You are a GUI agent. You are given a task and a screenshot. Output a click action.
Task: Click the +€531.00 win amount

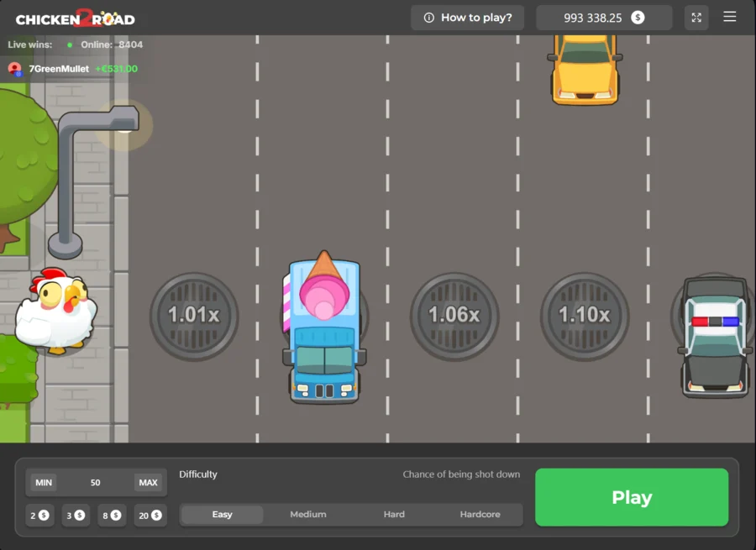tap(116, 69)
